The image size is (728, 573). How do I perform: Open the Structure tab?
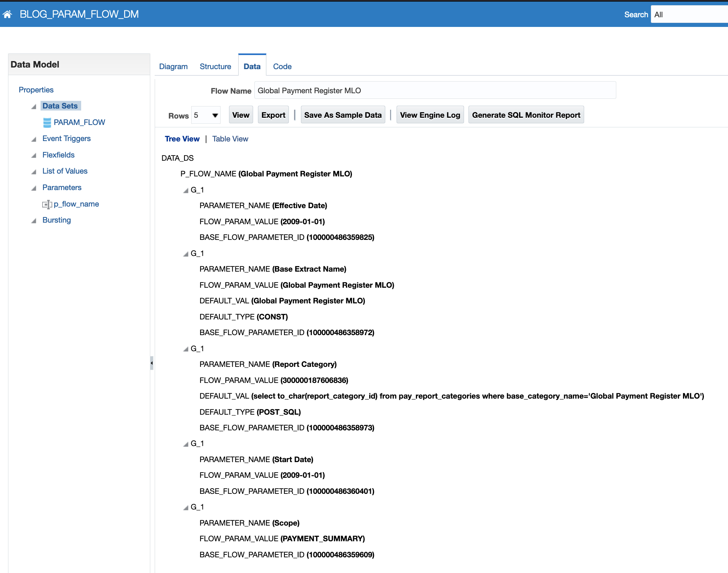tap(215, 66)
